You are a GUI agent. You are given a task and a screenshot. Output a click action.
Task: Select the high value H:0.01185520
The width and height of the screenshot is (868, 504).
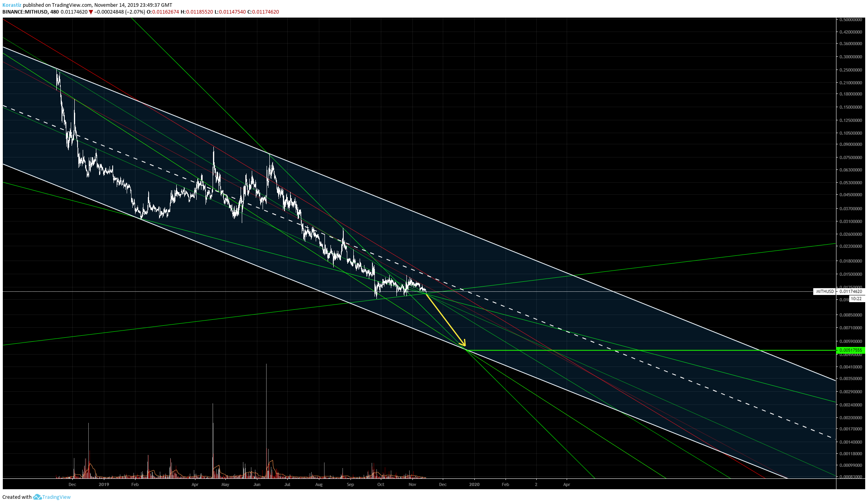pyautogui.click(x=197, y=12)
